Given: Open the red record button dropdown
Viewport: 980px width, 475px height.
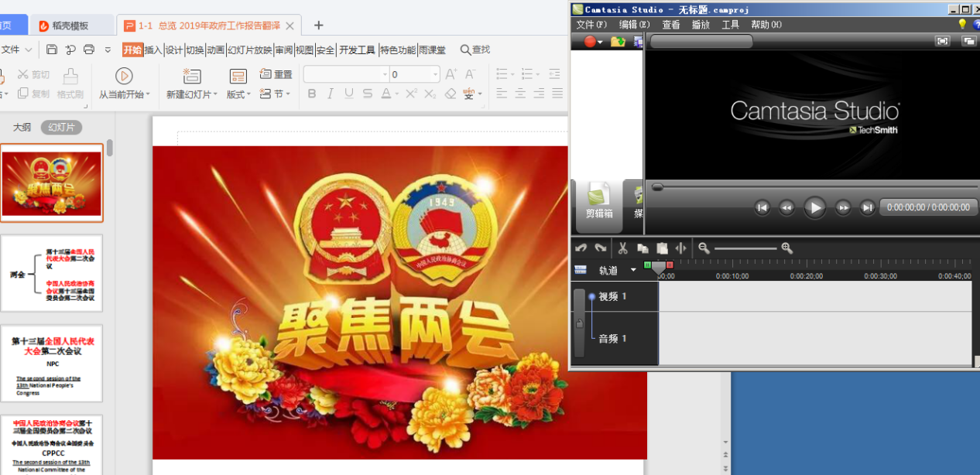Looking at the screenshot, I should (601, 43).
